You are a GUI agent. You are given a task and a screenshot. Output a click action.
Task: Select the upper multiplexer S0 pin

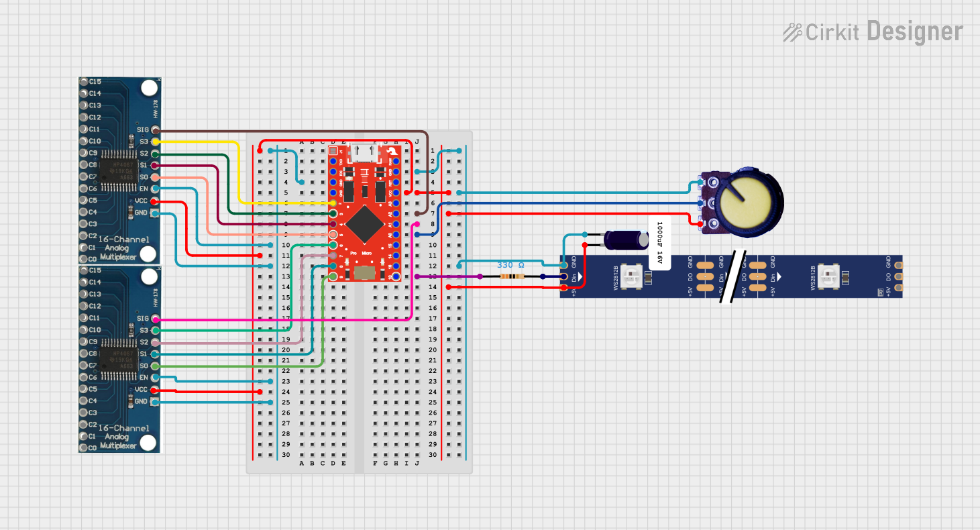pos(156,178)
